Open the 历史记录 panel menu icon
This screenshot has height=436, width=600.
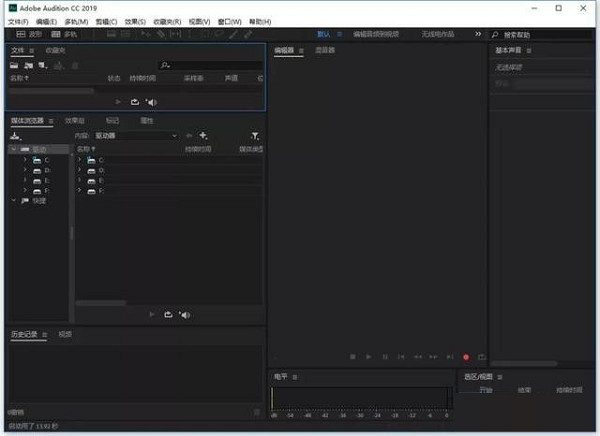(x=44, y=335)
